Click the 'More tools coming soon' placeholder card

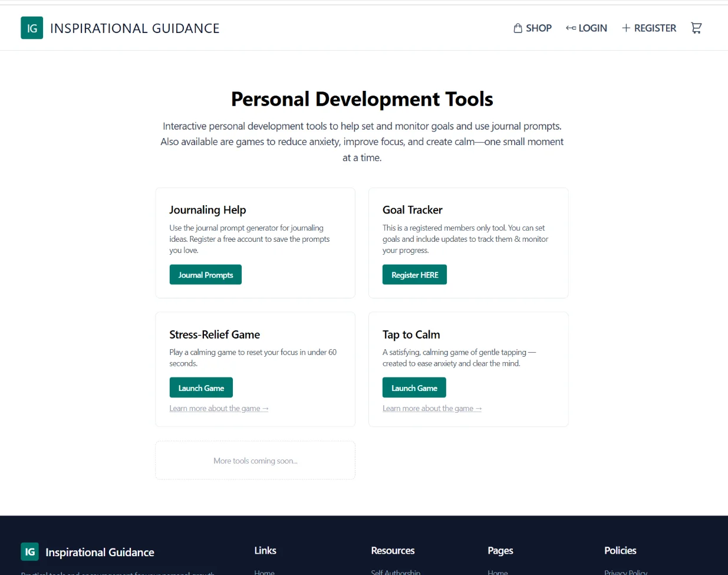[255, 461]
